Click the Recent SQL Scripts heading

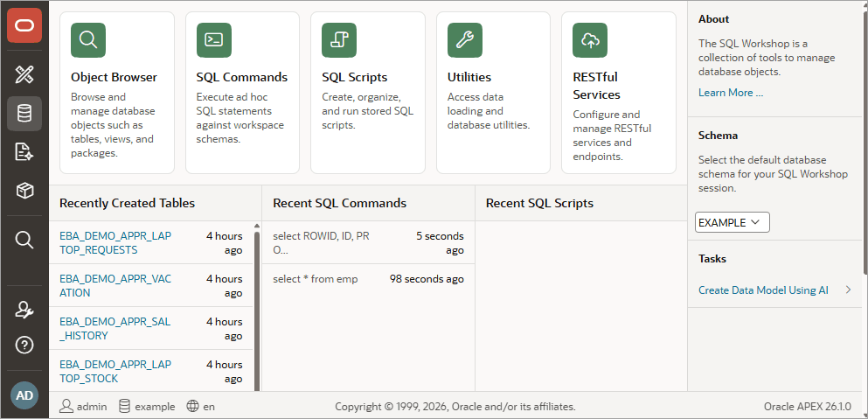(539, 203)
